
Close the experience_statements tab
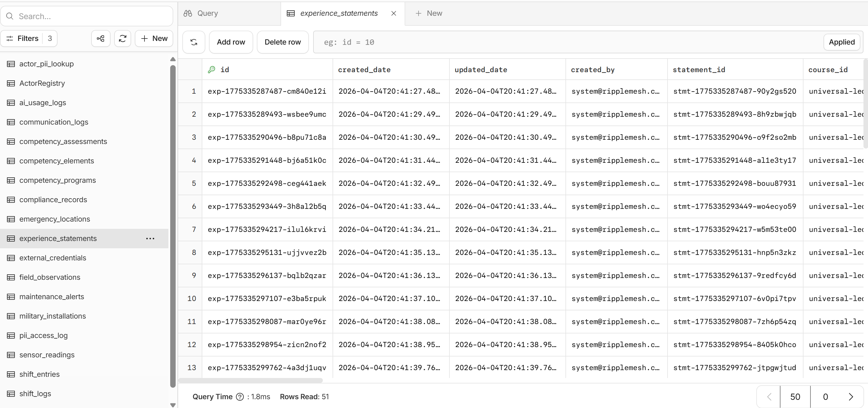[393, 13]
